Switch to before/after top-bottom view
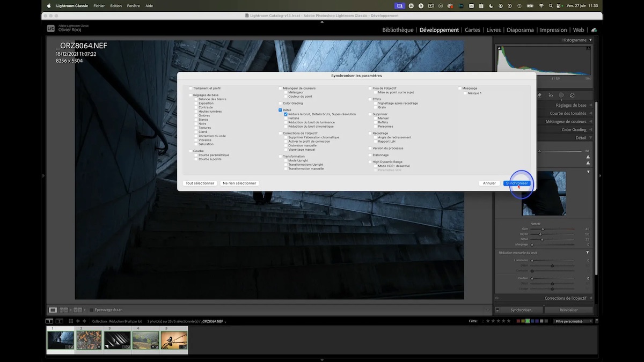Viewport: 644px width, 362px height. pos(78,310)
